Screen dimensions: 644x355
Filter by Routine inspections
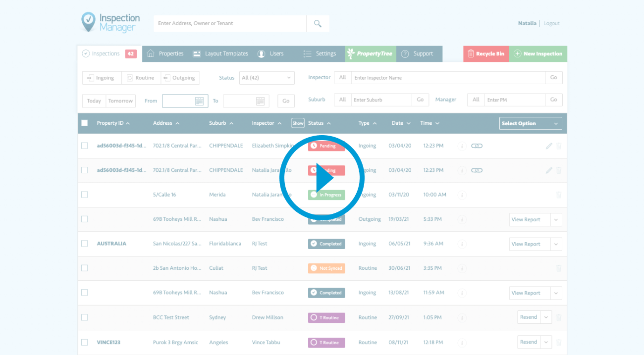tap(141, 78)
